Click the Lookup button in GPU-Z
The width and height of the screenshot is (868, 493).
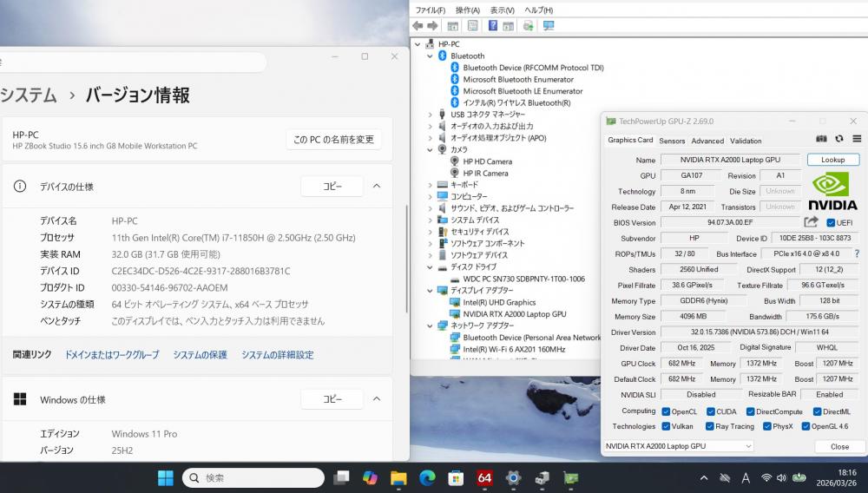pos(832,160)
